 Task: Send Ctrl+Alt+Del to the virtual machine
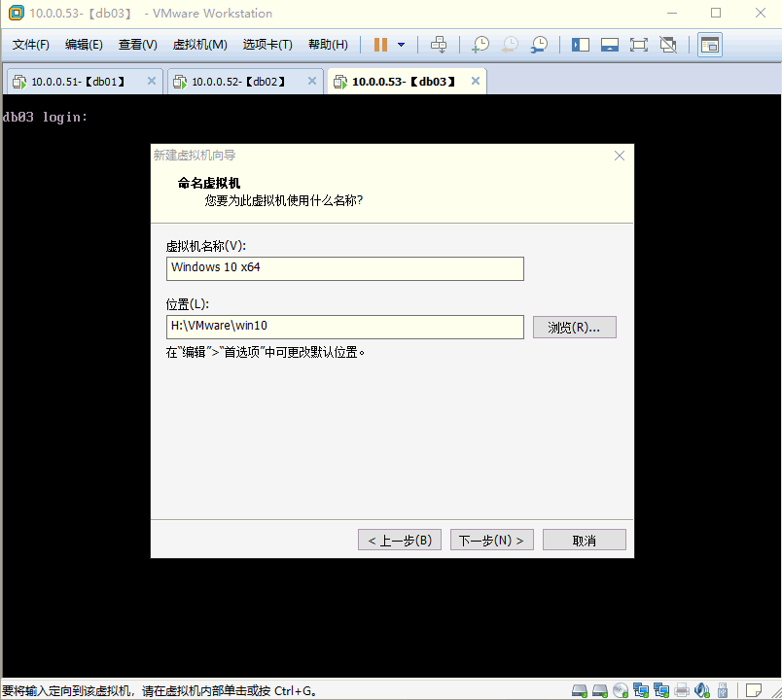pyautogui.click(x=439, y=45)
